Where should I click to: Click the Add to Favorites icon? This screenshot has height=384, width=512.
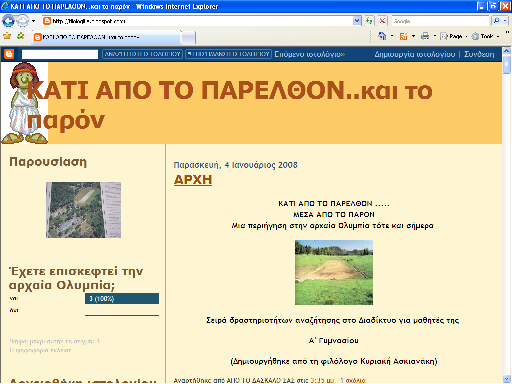point(20,36)
